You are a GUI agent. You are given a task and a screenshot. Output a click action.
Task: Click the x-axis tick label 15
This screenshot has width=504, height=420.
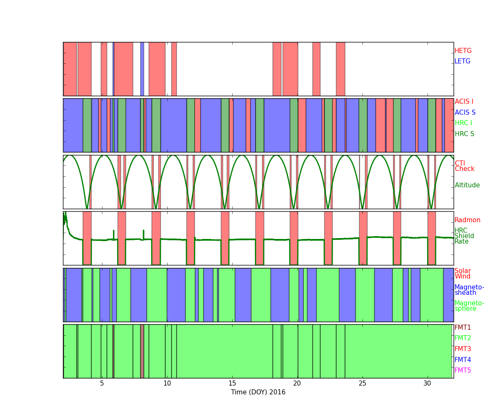[x=232, y=384]
